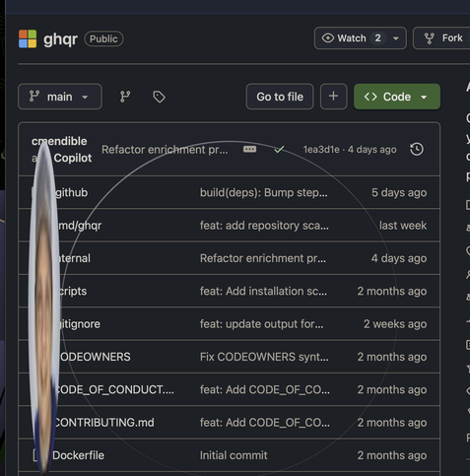
Task: Open latest commit message Refactor enrichment pr...
Action: click(x=165, y=150)
